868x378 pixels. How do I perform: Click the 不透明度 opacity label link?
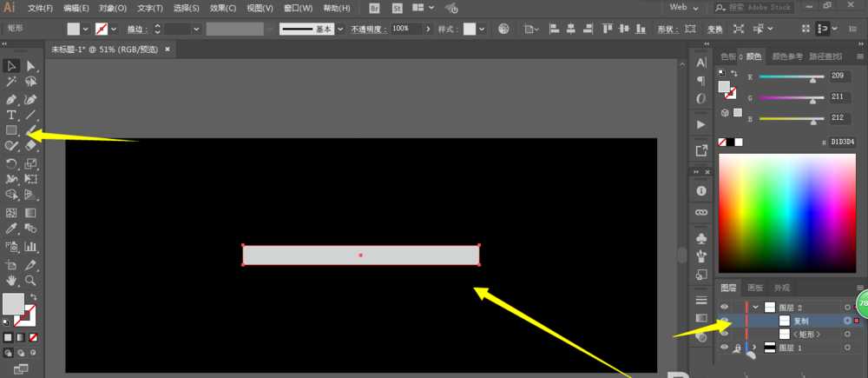pos(369,30)
